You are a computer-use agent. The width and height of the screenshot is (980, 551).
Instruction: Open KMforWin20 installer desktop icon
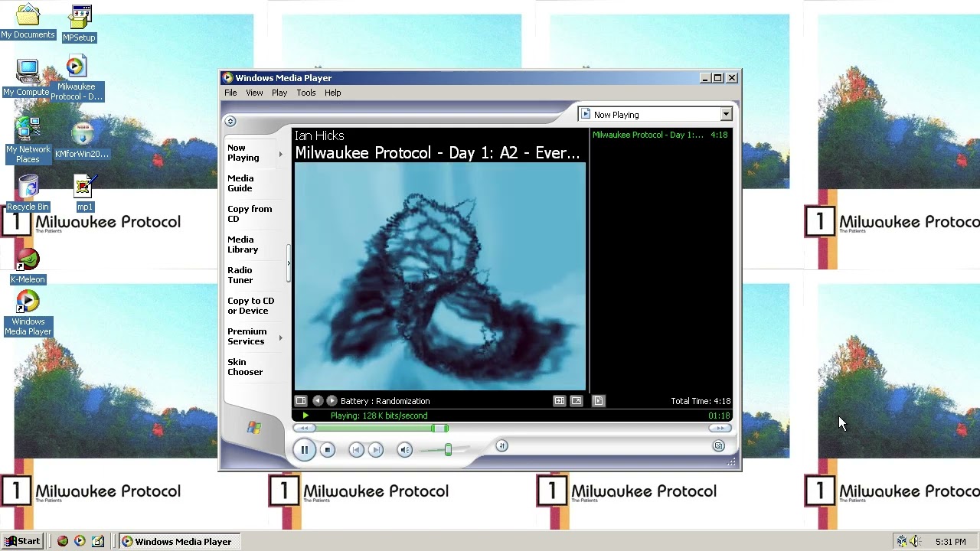click(82, 141)
